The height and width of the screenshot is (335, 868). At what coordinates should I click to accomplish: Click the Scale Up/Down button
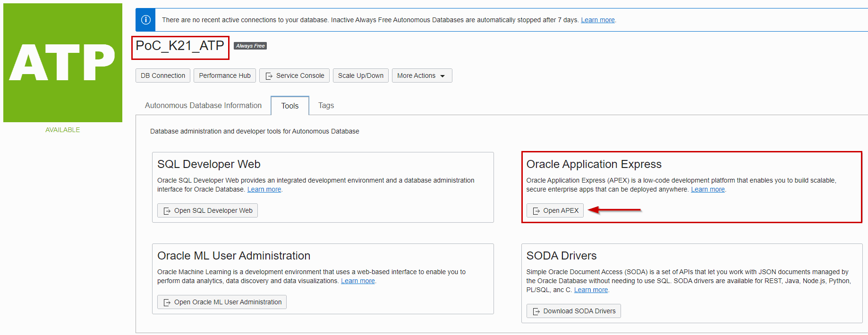(x=361, y=75)
